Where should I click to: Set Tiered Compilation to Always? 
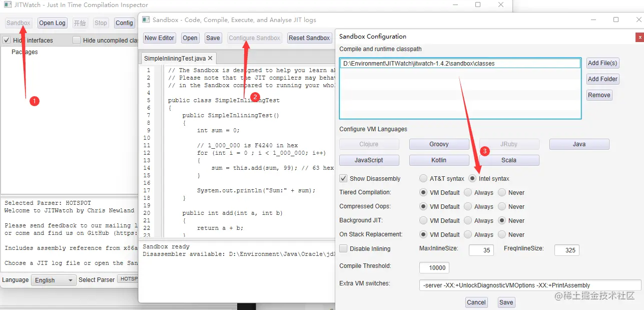(467, 192)
